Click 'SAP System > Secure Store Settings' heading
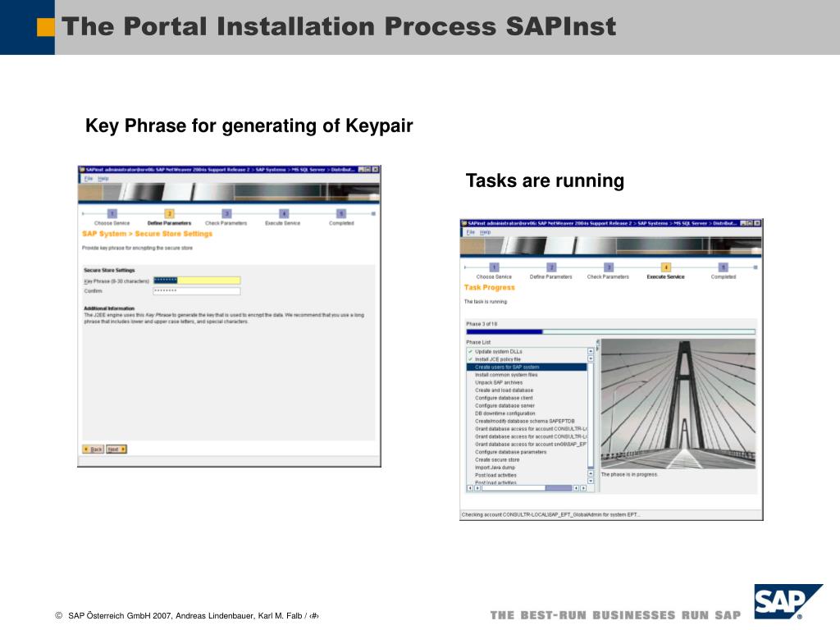 [x=148, y=234]
